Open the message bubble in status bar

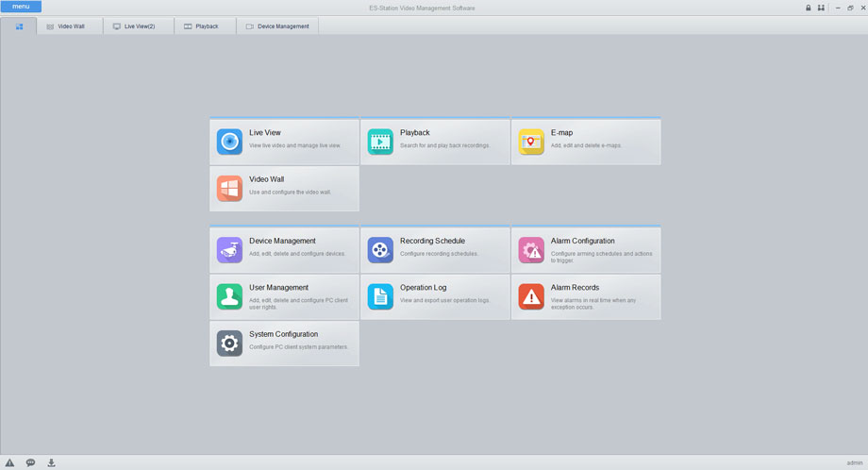click(x=30, y=462)
